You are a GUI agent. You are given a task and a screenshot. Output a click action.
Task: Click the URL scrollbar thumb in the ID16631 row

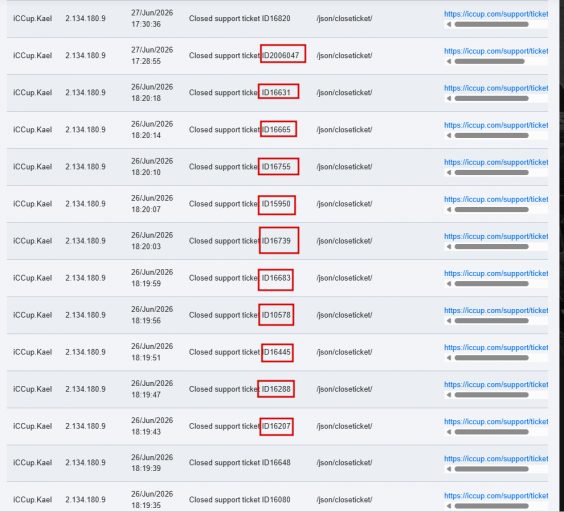click(491, 99)
